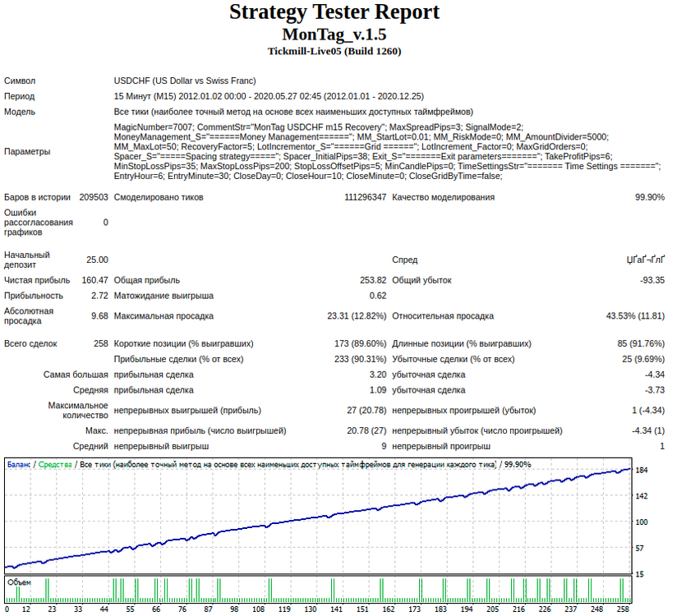Click the gross profit value 253.82
Viewport: 677px width, 616px height.
[x=373, y=280]
